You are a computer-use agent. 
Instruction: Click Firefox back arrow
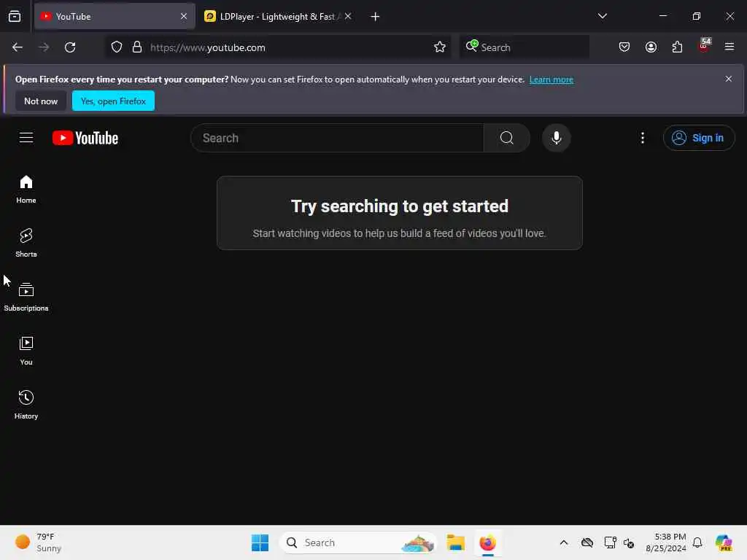tap(18, 47)
